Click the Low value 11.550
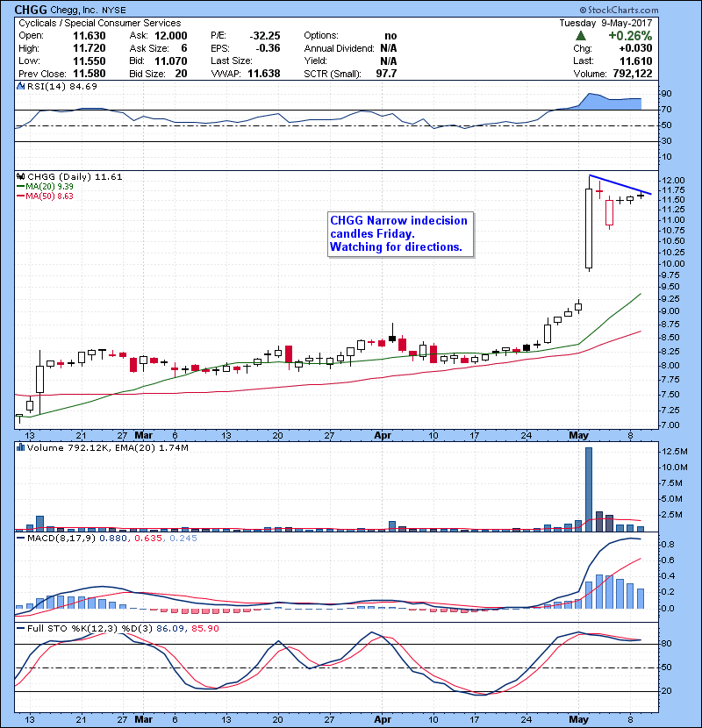 90,61
